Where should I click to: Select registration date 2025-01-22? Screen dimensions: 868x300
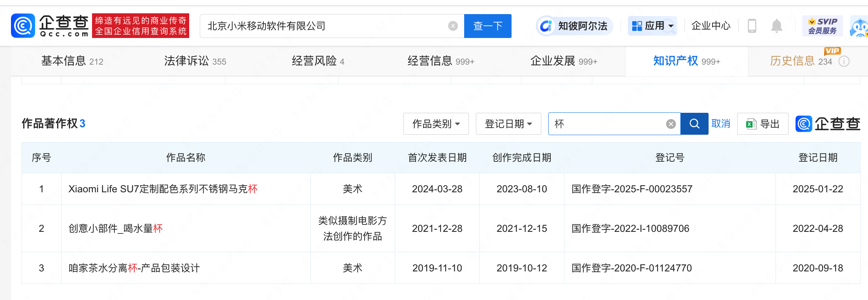pos(818,189)
